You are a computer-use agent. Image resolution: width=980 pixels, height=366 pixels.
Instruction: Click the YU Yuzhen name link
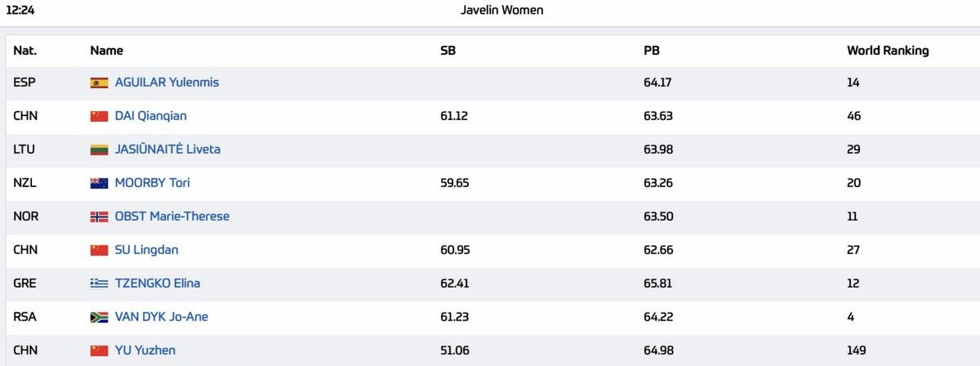(x=145, y=350)
